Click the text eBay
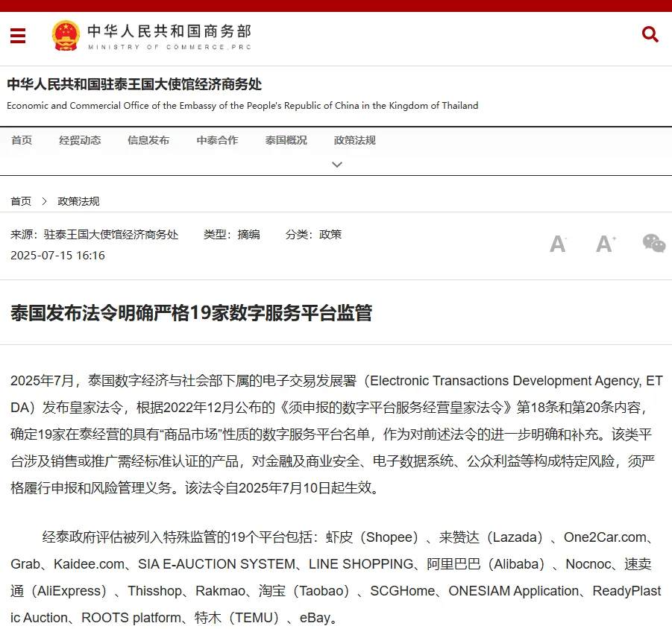The width and height of the screenshot is (672, 629). point(315,618)
